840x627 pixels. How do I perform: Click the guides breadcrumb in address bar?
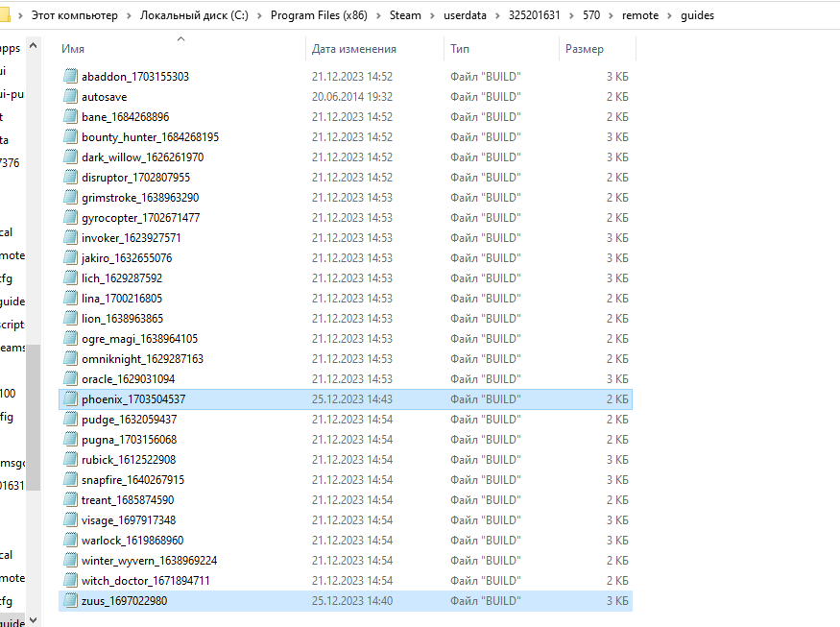click(x=697, y=15)
